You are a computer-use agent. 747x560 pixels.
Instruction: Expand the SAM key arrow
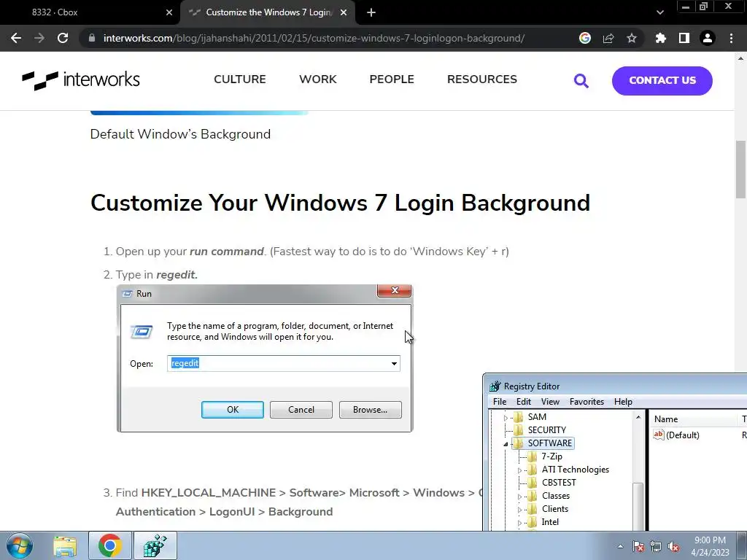click(506, 418)
